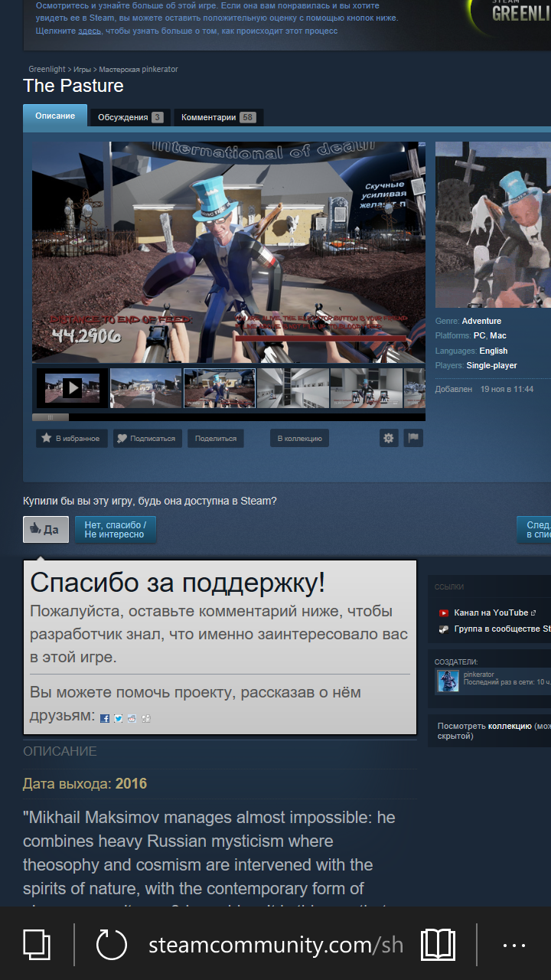
Task: Click the Поделиться share button
Action: coord(216,438)
